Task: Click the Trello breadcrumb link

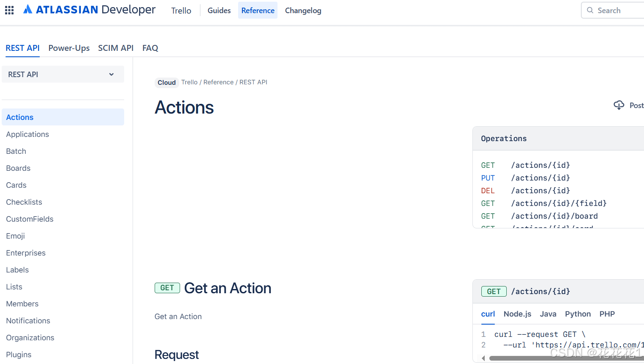Action: point(189,82)
